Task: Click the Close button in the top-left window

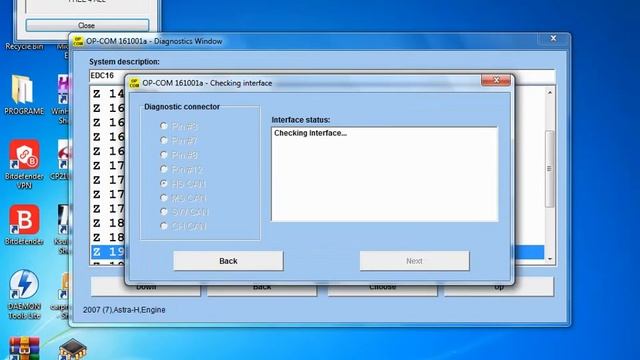Action: pyautogui.click(x=87, y=25)
